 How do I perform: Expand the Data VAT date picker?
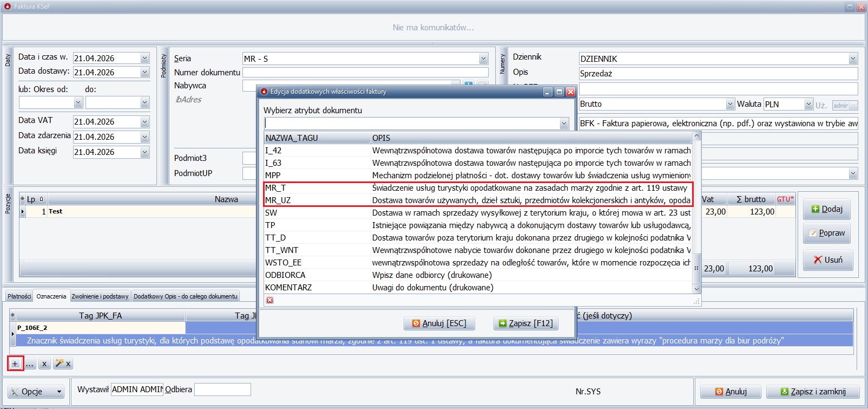[144, 122]
